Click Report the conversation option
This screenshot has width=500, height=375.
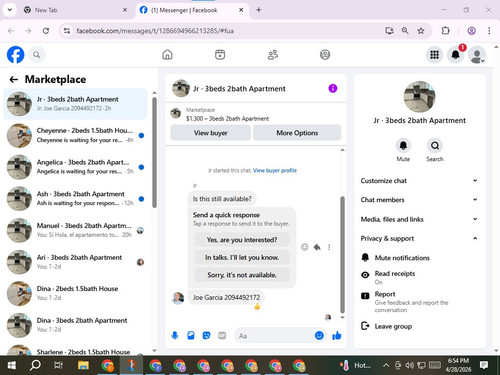tap(419, 301)
